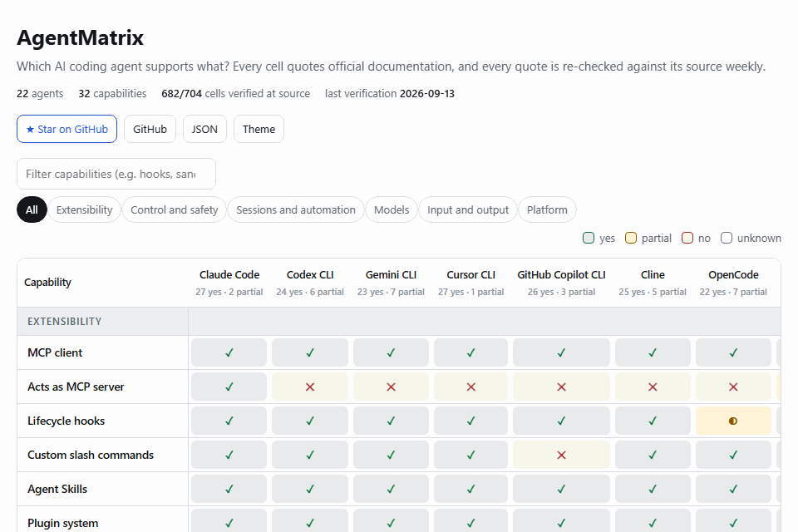The width and height of the screenshot is (798, 532).
Task: Click the Cline column header
Action: point(653,283)
